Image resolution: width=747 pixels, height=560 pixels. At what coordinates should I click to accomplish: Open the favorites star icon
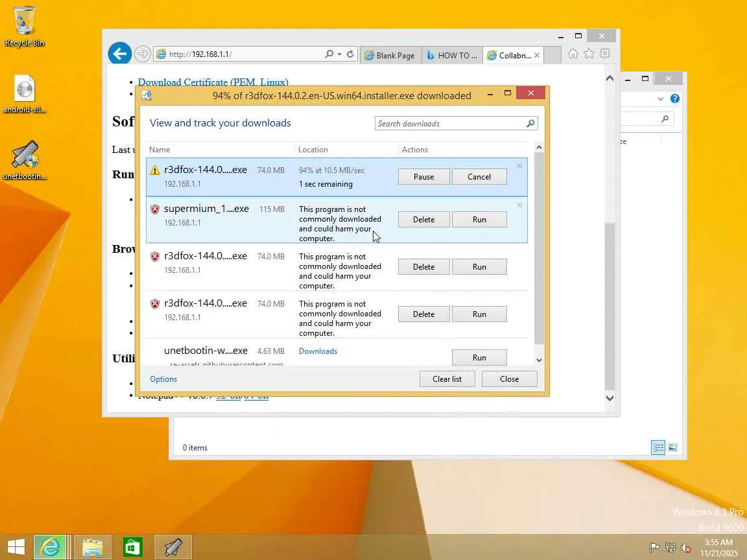(589, 54)
